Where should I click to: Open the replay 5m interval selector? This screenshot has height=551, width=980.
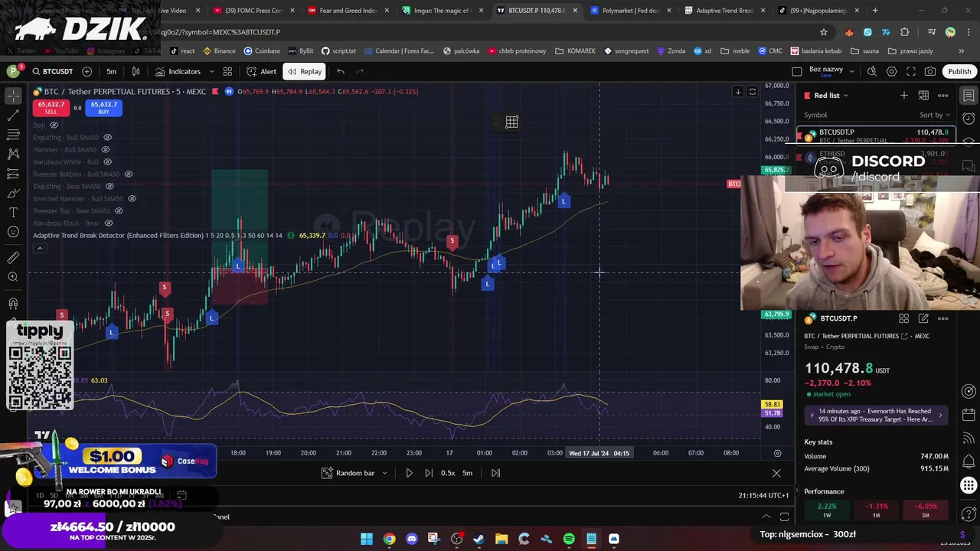click(467, 473)
